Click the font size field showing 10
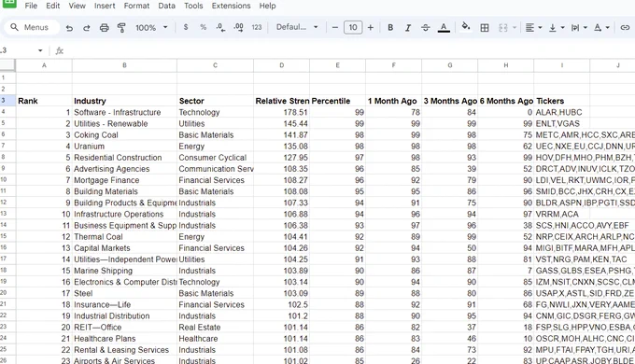The image size is (635, 364). (x=353, y=27)
